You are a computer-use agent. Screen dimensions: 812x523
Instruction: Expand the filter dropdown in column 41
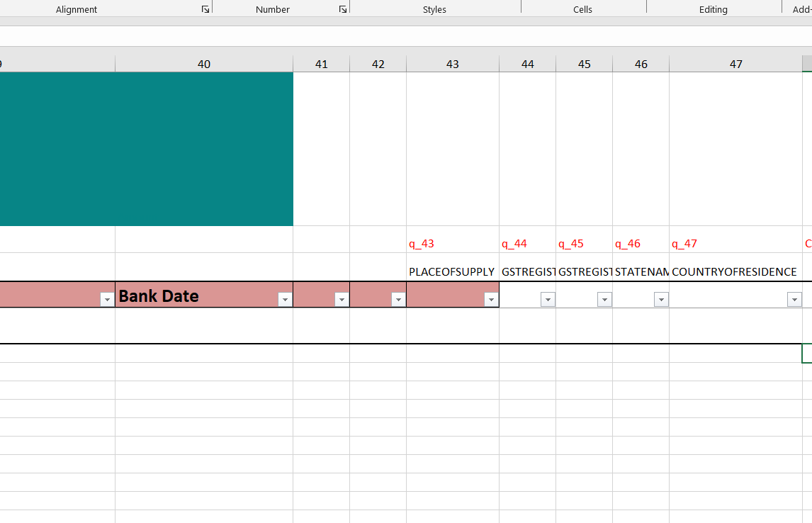[342, 300]
